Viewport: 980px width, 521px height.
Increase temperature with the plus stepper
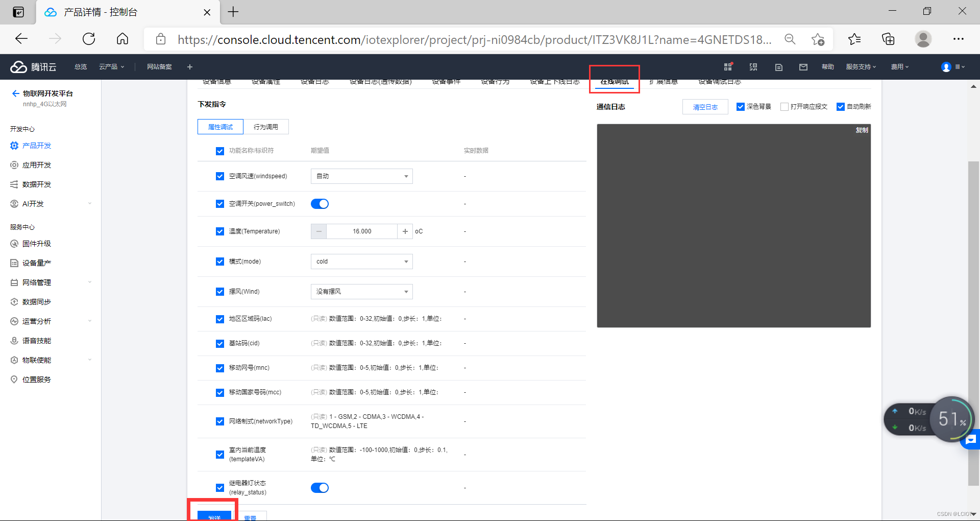point(405,231)
